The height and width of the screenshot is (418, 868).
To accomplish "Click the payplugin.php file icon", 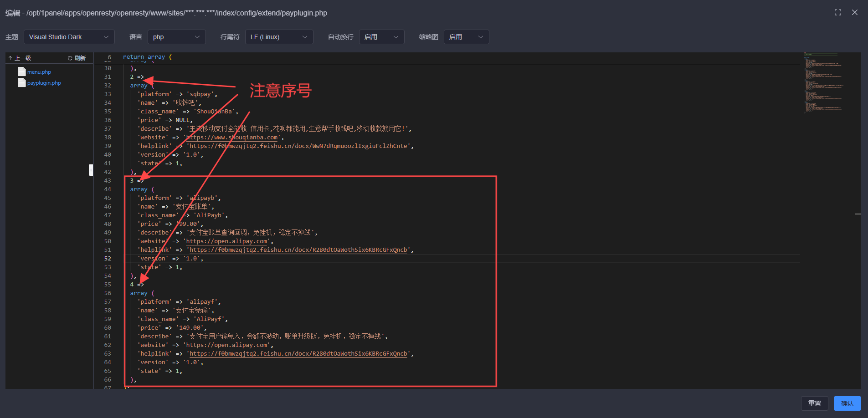I will [21, 82].
